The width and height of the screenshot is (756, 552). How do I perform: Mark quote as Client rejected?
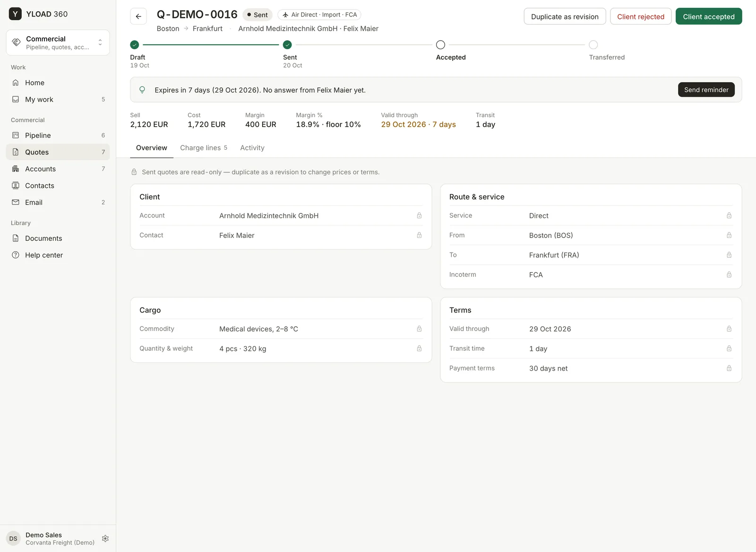(641, 17)
